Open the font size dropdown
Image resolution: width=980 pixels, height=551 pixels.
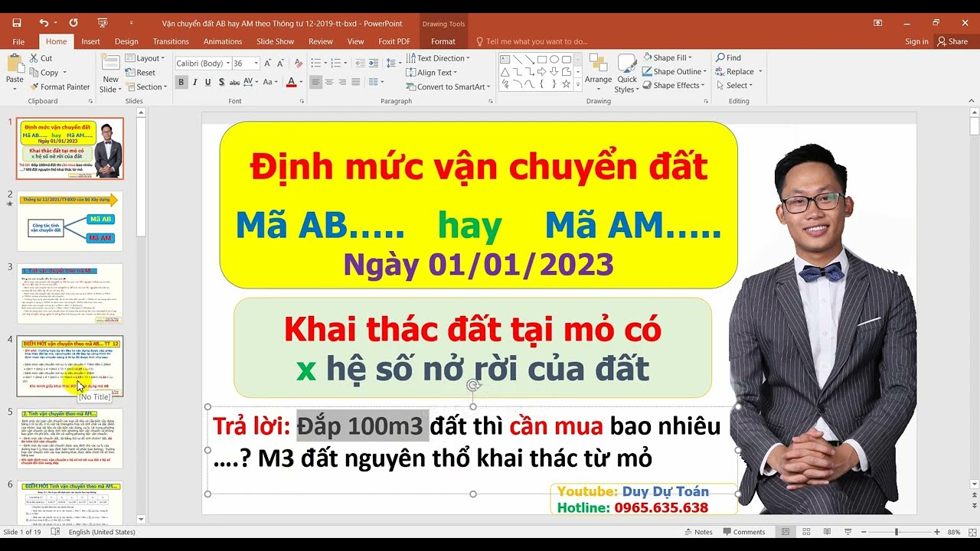point(257,64)
